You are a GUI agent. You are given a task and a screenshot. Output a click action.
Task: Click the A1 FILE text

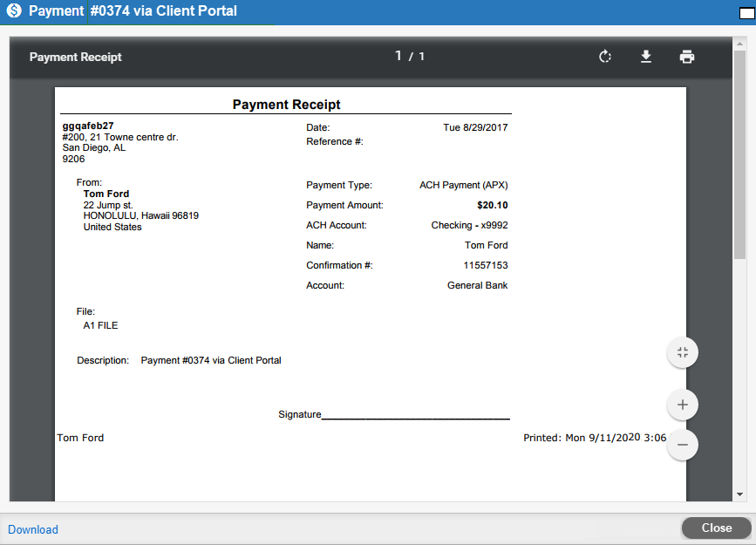(x=100, y=325)
